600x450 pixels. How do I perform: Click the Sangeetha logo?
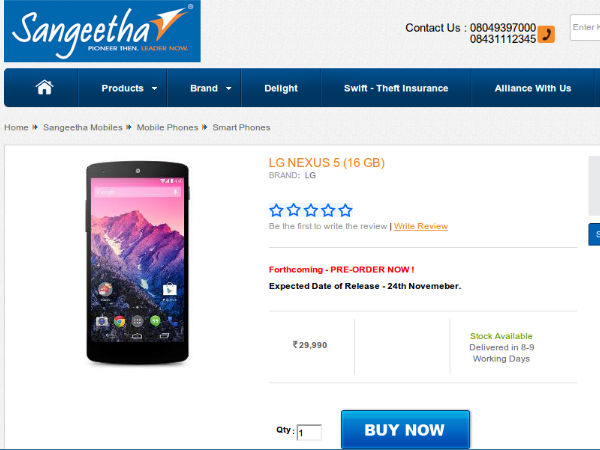point(101,31)
